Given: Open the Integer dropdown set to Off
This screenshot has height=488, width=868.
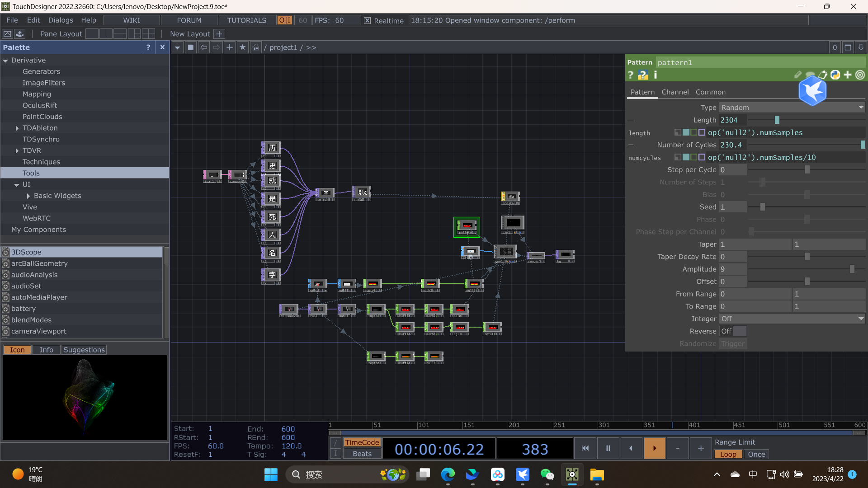Looking at the screenshot, I should [792, 319].
